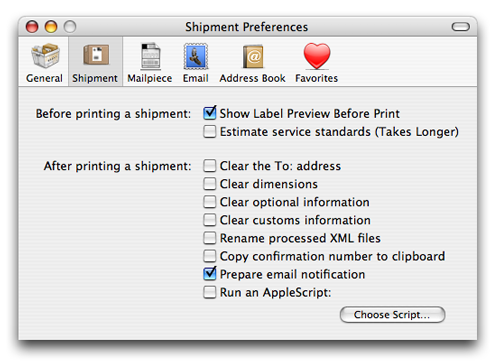Click the Choose Script... button

(392, 315)
